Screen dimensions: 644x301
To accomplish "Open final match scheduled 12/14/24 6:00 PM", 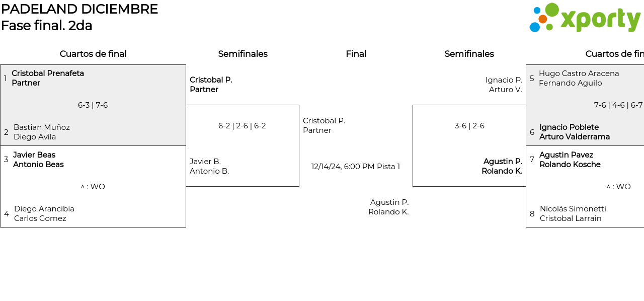I will [x=356, y=167].
